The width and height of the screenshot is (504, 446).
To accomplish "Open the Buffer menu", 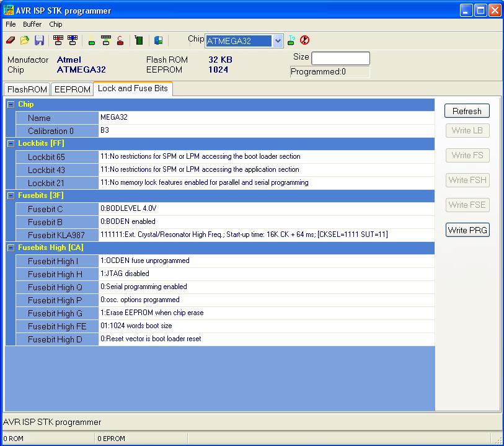I will 32,24.
